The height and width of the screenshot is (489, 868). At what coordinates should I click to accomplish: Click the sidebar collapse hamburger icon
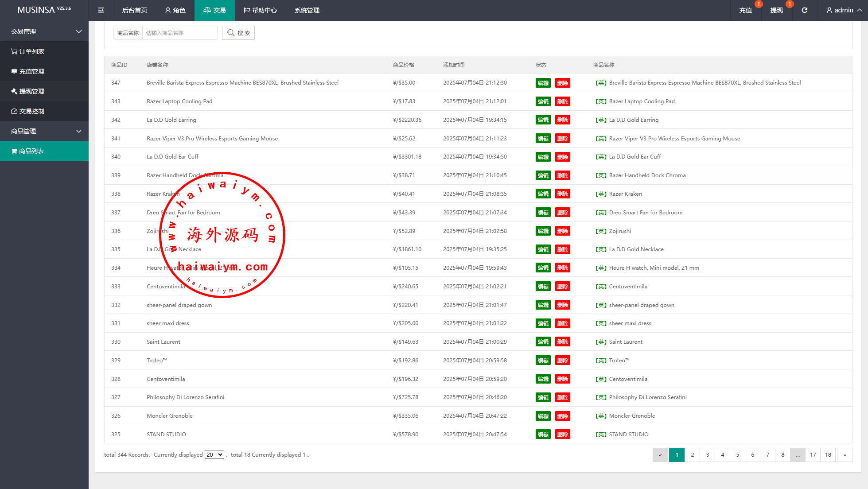tap(101, 10)
